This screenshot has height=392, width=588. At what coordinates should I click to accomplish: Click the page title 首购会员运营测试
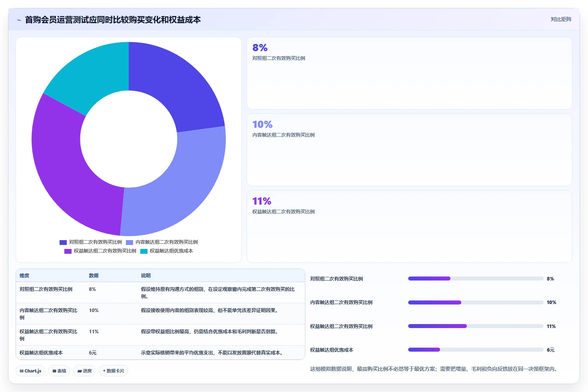pos(113,20)
